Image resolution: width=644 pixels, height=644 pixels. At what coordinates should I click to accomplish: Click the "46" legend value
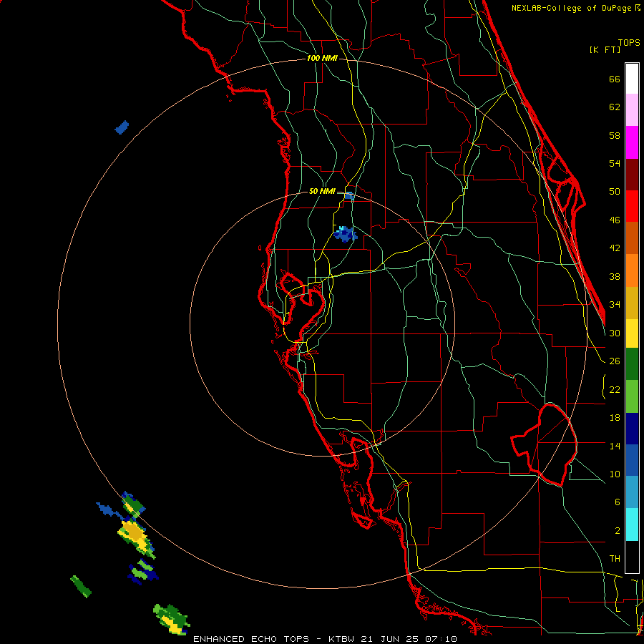click(615, 220)
